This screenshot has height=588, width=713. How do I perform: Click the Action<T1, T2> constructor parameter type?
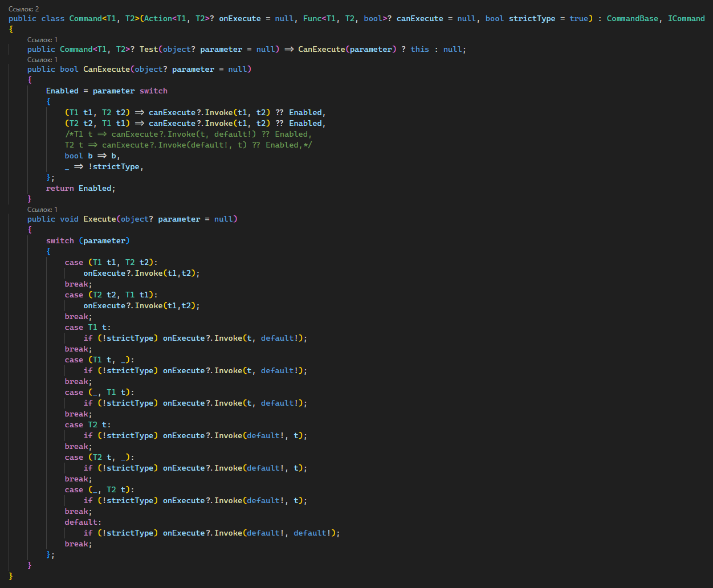(180, 18)
